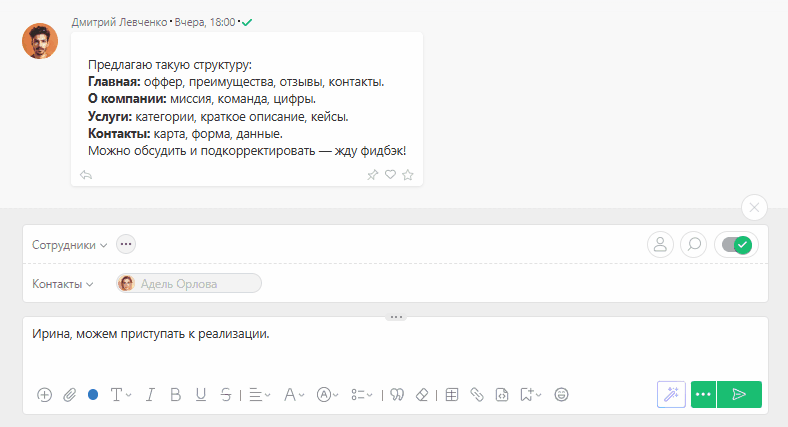
Task: Send the message with the green arrow
Action: 739,394
